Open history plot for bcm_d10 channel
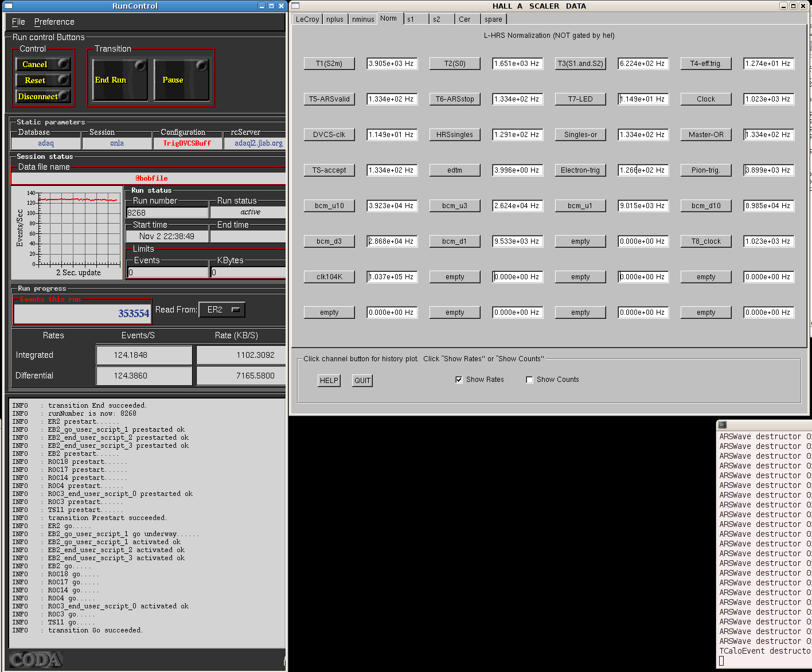The image size is (812, 672). click(x=706, y=206)
